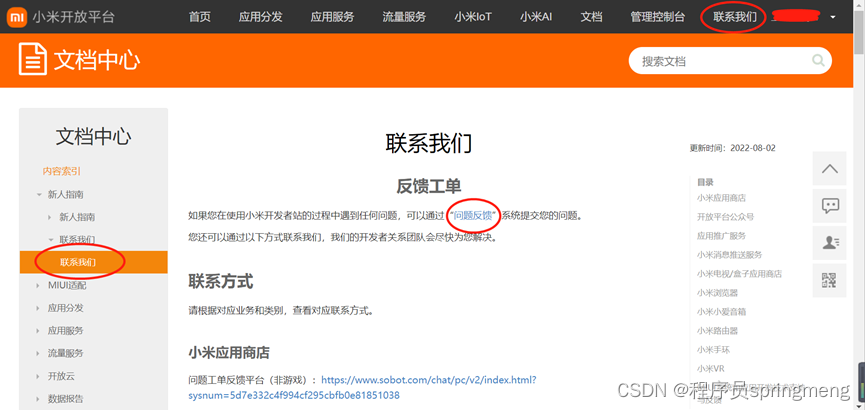
Task: Jump to 开放平台公众号 in 目录
Action: [725, 217]
